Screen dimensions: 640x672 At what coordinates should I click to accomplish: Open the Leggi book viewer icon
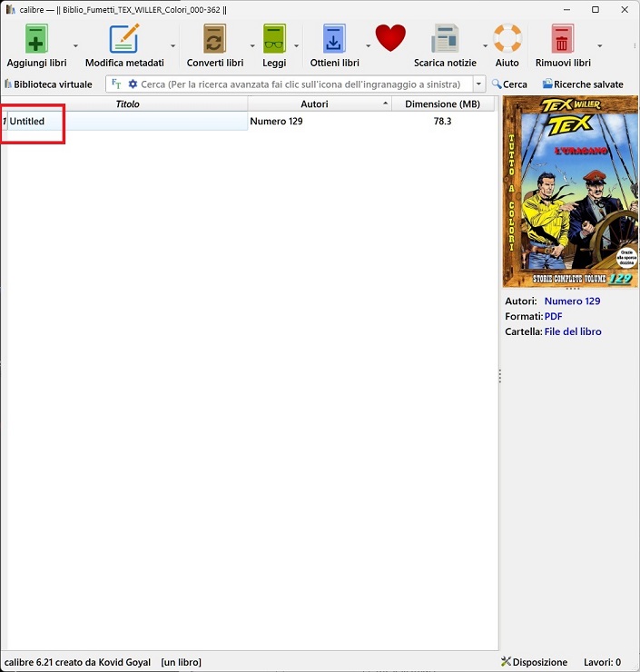click(274, 38)
